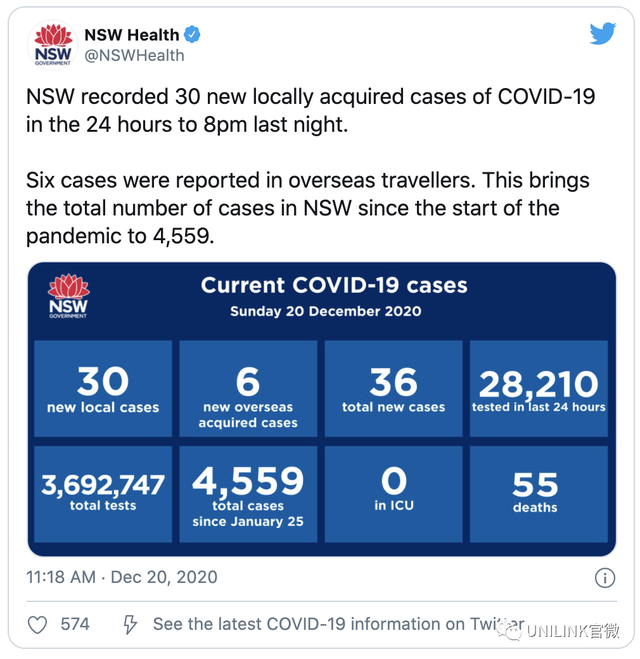Click the Twitter bird logo
Screen dimensions: 640x659
tap(602, 34)
